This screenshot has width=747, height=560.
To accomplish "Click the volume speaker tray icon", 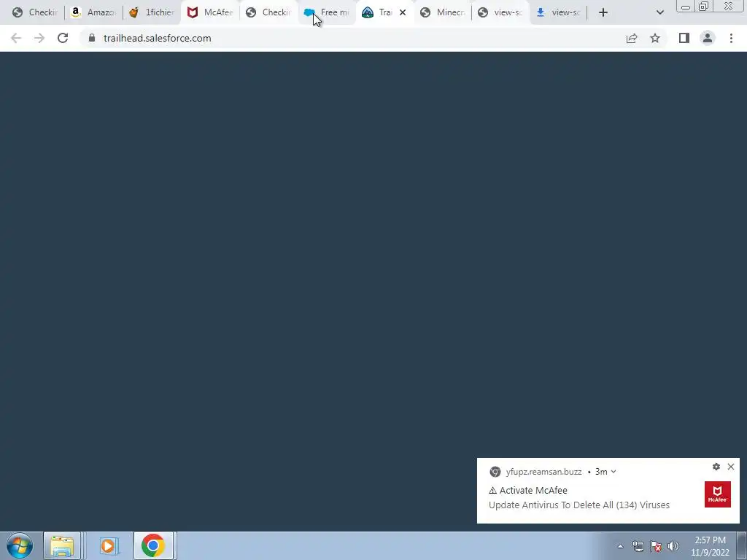I will click(x=673, y=546).
